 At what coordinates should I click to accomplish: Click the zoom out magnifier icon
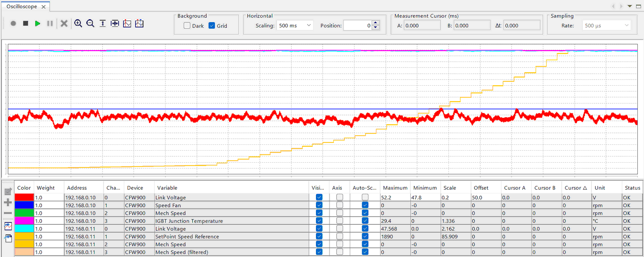[x=90, y=24]
